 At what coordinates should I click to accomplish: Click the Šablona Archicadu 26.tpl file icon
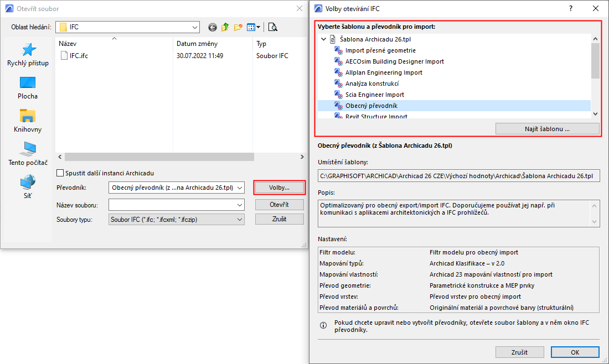click(x=333, y=39)
